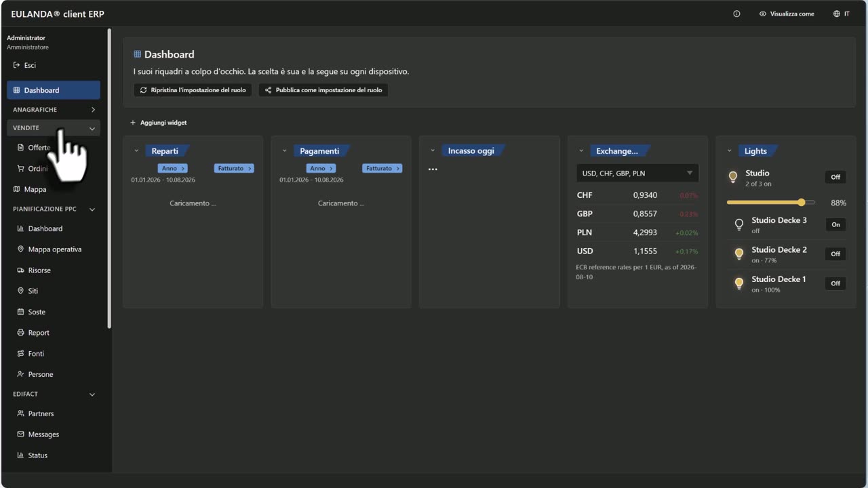Click the Risorse truck icon

pyautogui.click(x=21, y=270)
